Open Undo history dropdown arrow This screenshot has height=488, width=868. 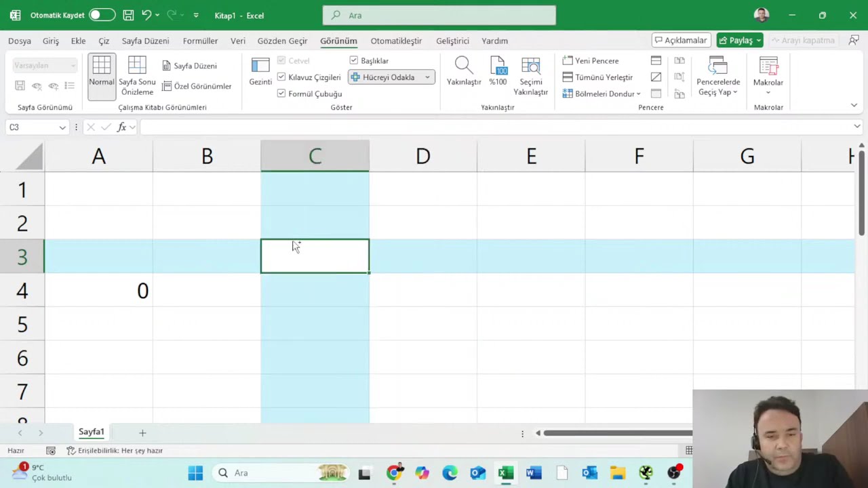click(157, 15)
